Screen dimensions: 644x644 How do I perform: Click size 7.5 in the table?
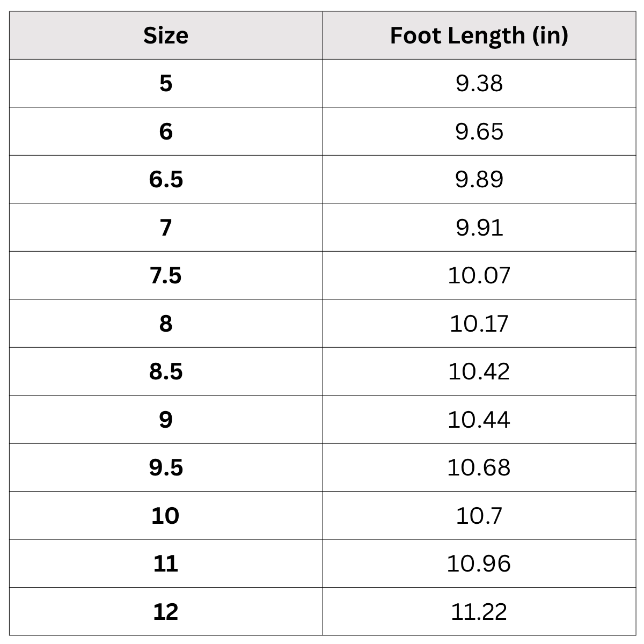(166, 275)
